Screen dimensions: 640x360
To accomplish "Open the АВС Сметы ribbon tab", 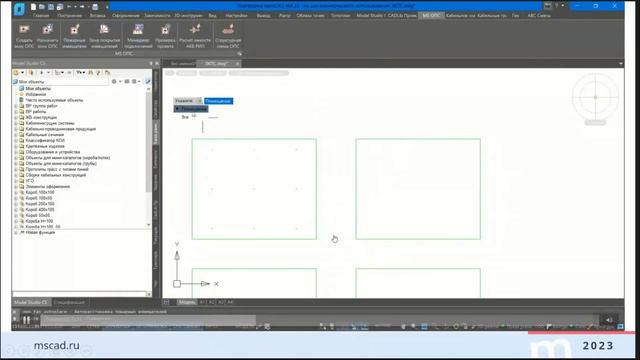I will 539,16.
